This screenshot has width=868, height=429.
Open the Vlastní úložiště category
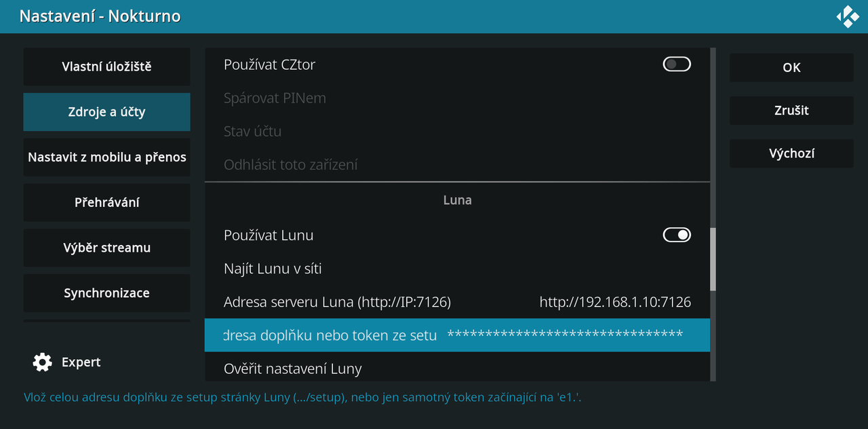106,67
